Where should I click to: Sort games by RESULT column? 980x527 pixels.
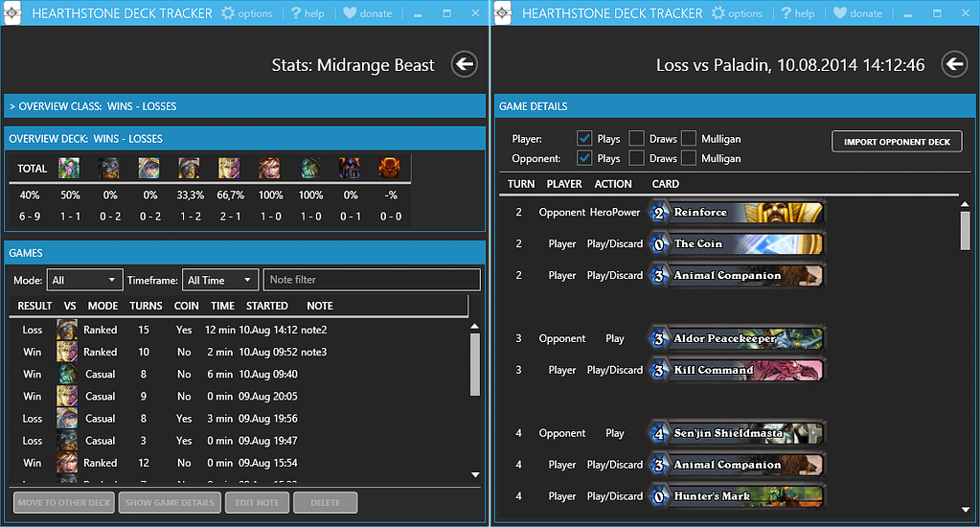pos(34,306)
